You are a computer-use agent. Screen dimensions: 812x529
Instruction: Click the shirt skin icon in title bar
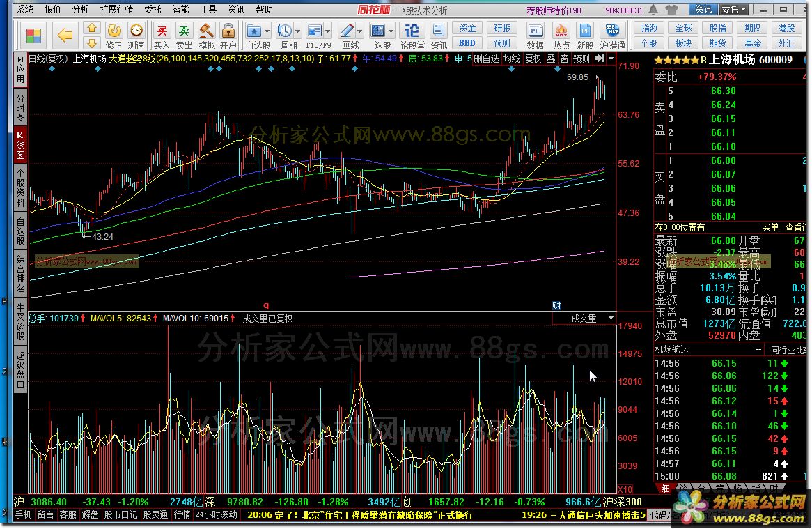pos(671,9)
